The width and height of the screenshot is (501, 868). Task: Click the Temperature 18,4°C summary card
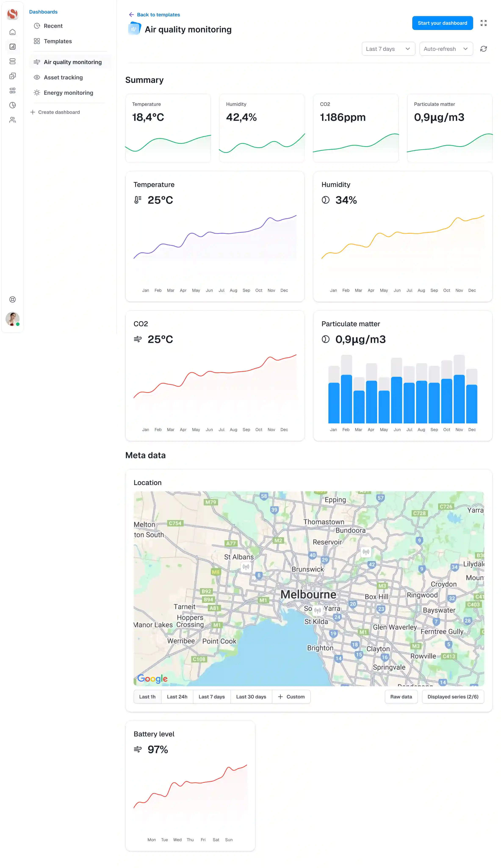pyautogui.click(x=168, y=128)
